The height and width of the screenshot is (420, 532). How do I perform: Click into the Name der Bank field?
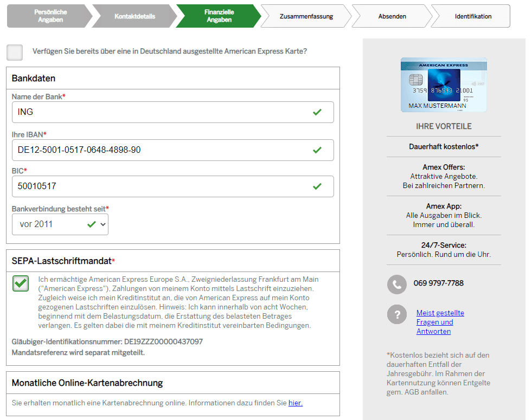click(x=172, y=112)
